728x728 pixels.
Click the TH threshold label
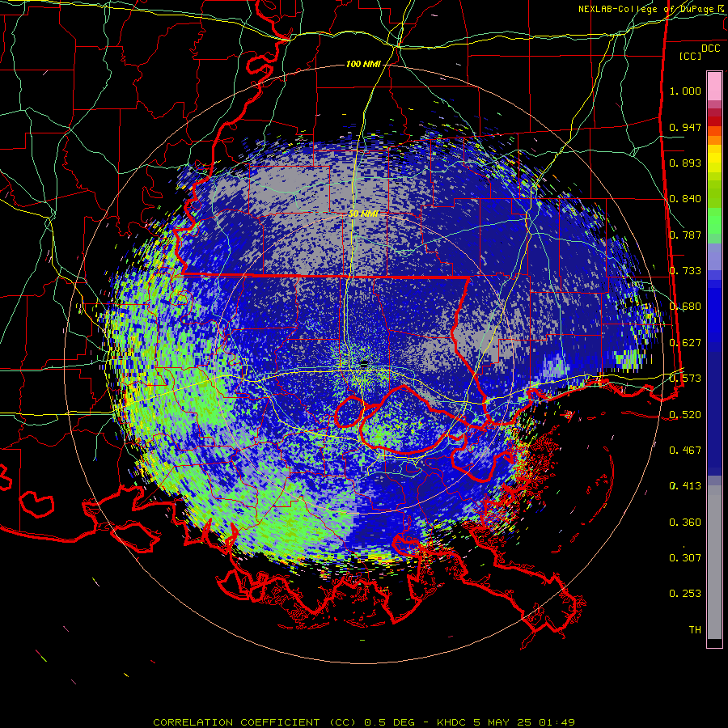(x=695, y=629)
